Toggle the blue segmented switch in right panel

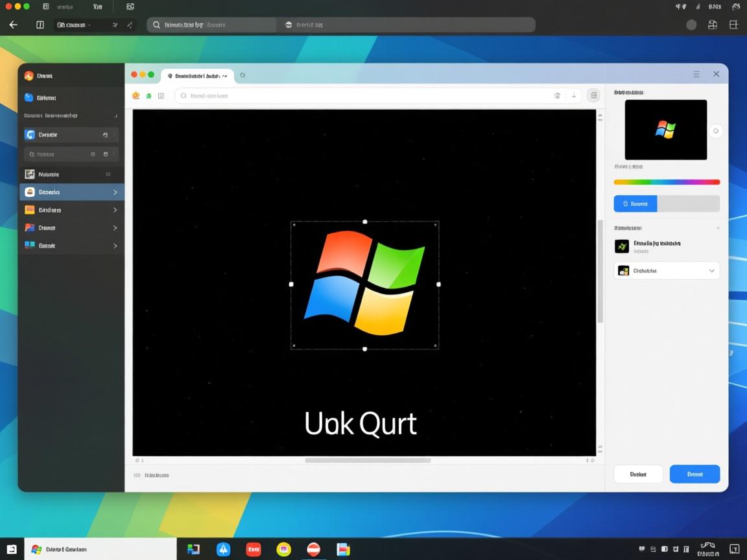635,204
